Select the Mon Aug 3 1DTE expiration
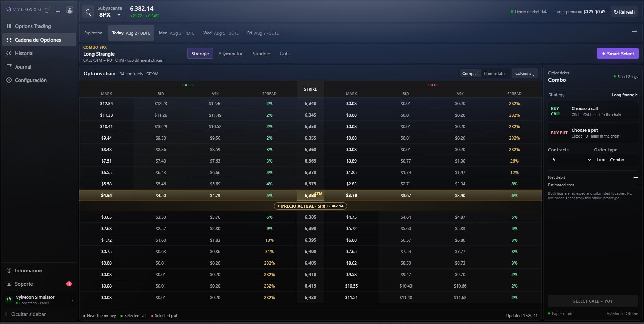Image resolution: width=644 pixels, height=324 pixels. click(177, 33)
